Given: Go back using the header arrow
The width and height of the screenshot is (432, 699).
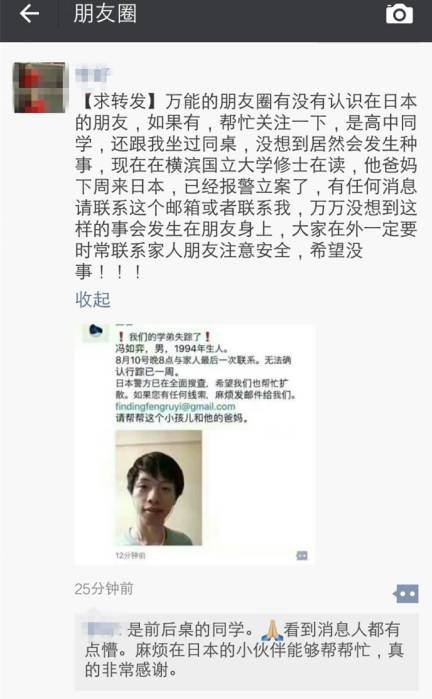Looking at the screenshot, I should [29, 14].
